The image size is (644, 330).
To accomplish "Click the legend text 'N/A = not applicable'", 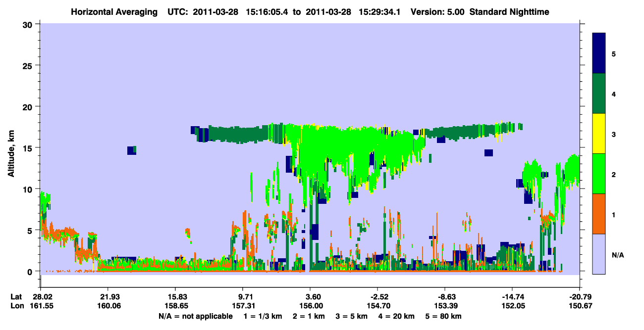I will (195, 316).
